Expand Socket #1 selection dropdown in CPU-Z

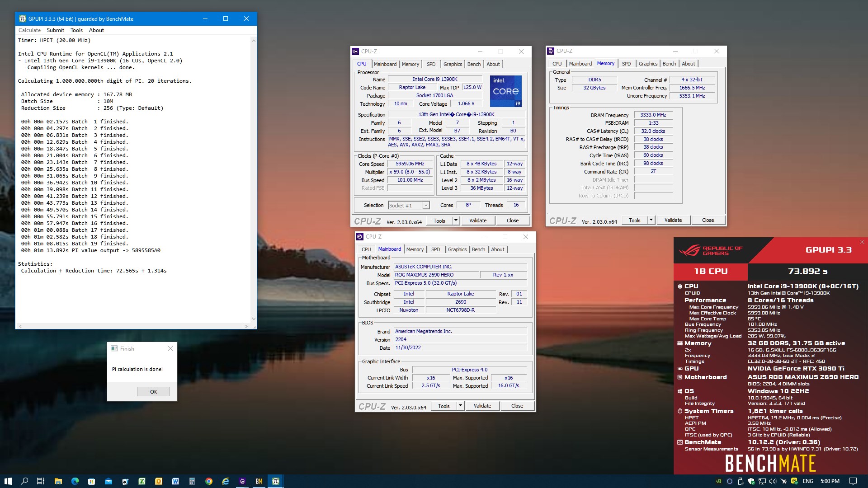point(425,206)
